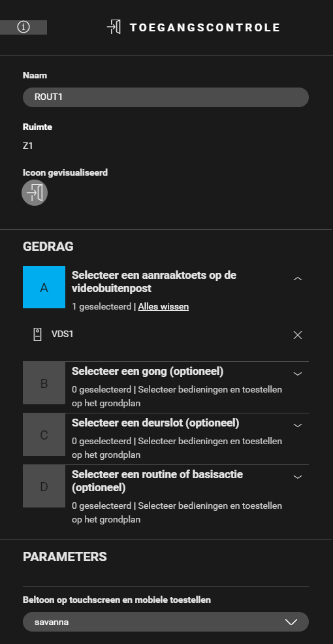Select the round visualized door icon
Screen dimensions: 333x644
[35, 193]
